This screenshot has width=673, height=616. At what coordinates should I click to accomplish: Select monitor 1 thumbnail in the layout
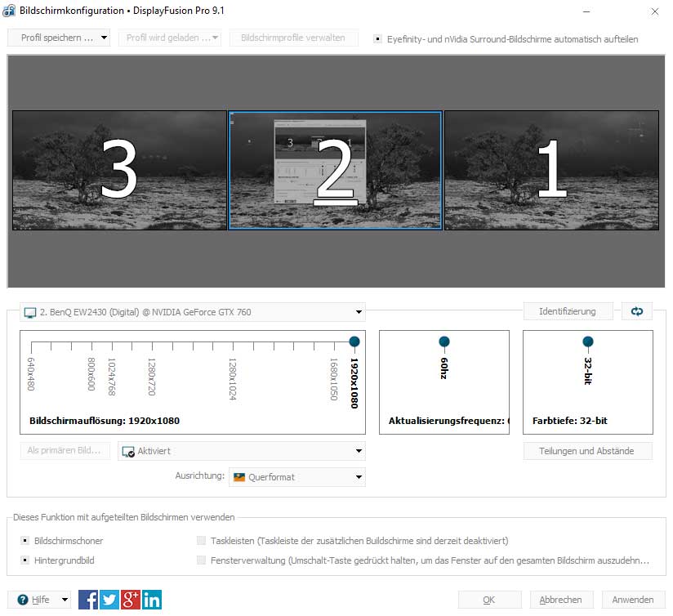click(x=551, y=170)
